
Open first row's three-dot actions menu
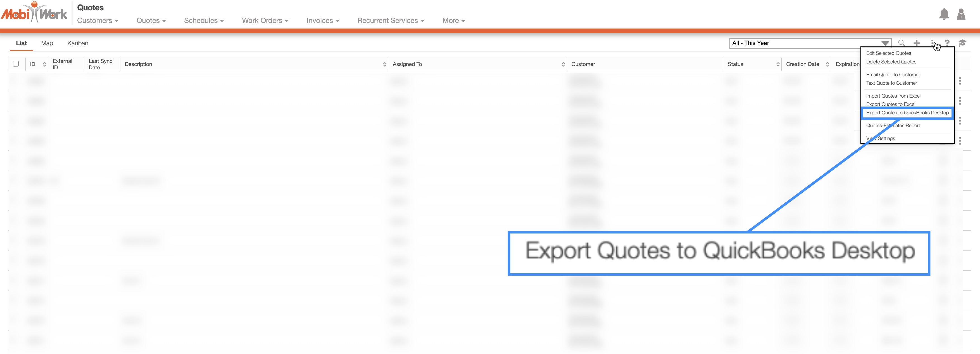960,81
